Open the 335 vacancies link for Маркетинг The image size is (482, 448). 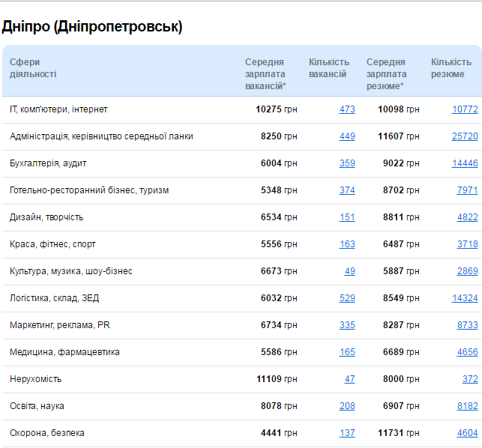tap(347, 325)
